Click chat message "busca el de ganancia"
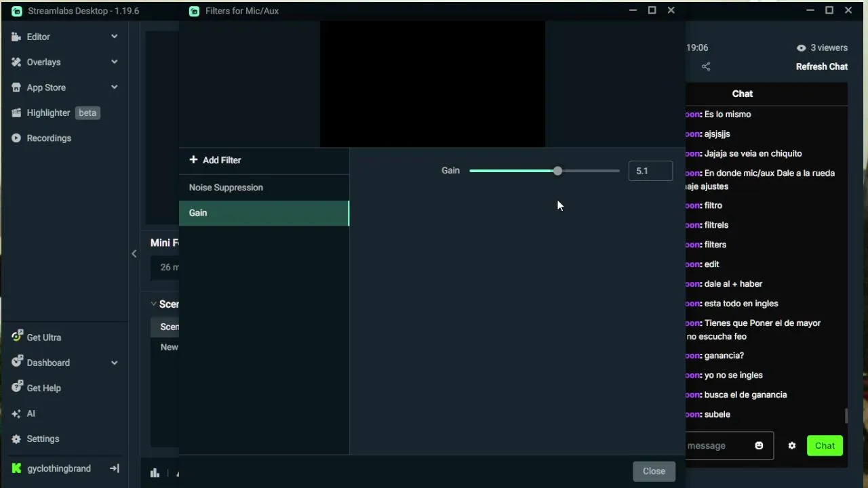This screenshot has height=488, width=868. (x=745, y=394)
